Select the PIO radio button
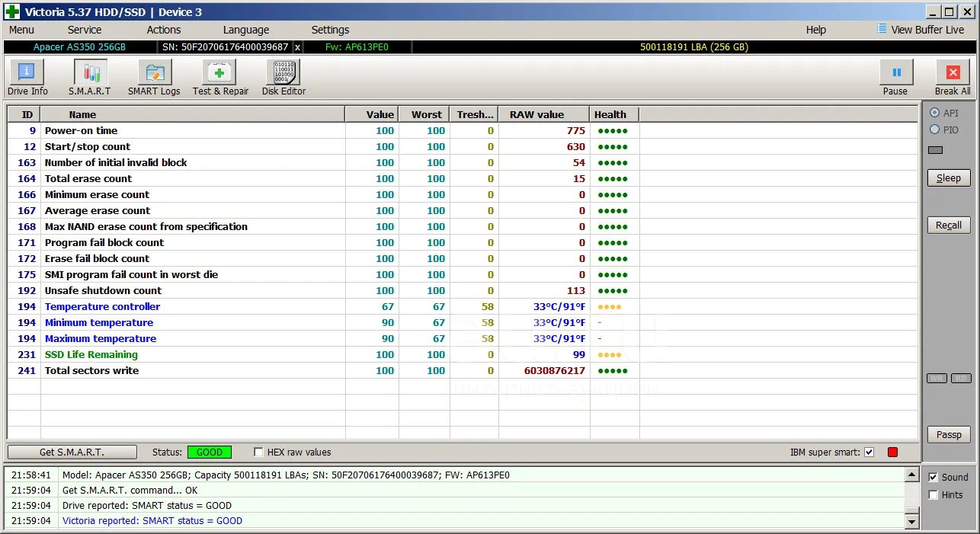This screenshot has width=980, height=534. tap(934, 130)
